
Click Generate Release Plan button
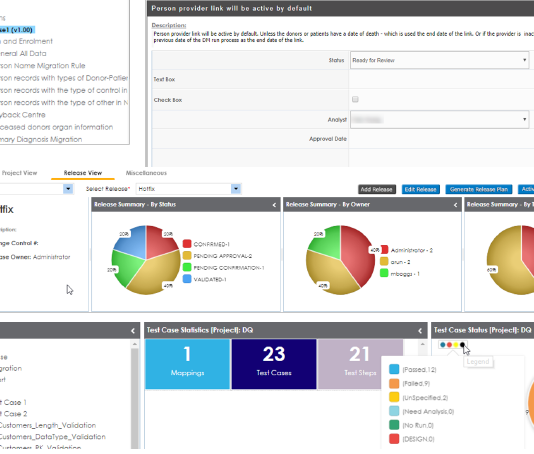click(479, 189)
